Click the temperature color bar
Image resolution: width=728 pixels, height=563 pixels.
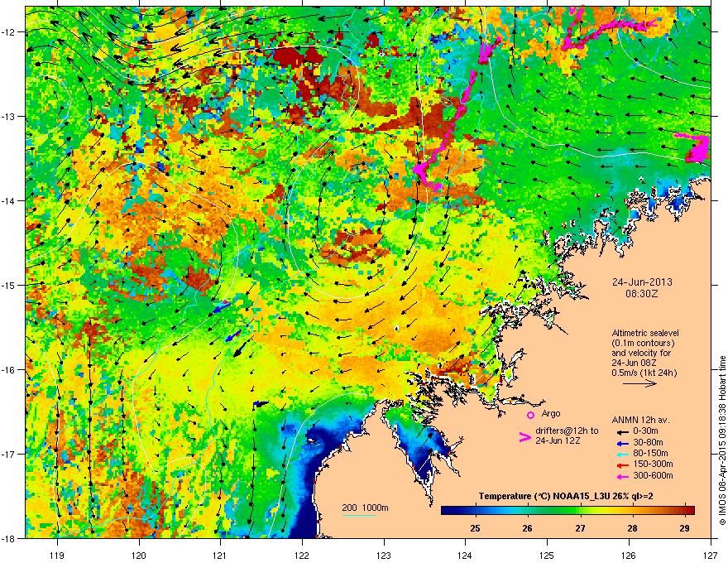coord(568,510)
